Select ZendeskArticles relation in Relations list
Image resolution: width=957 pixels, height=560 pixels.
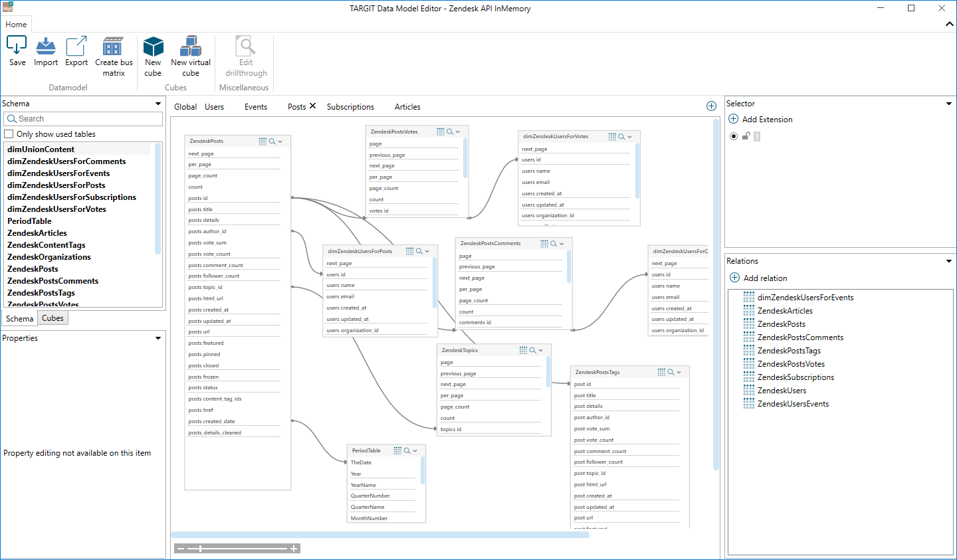point(785,311)
